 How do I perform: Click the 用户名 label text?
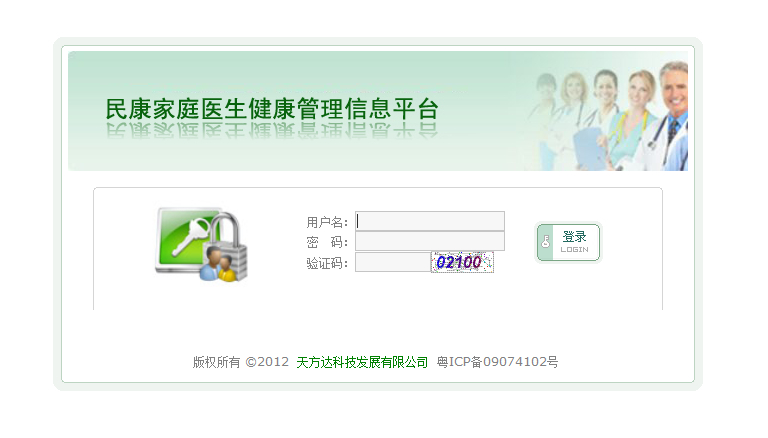click(327, 222)
